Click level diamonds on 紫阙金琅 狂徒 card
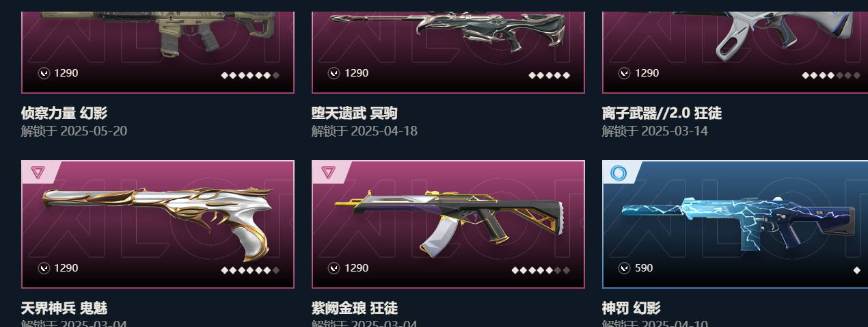 pyautogui.click(x=541, y=270)
